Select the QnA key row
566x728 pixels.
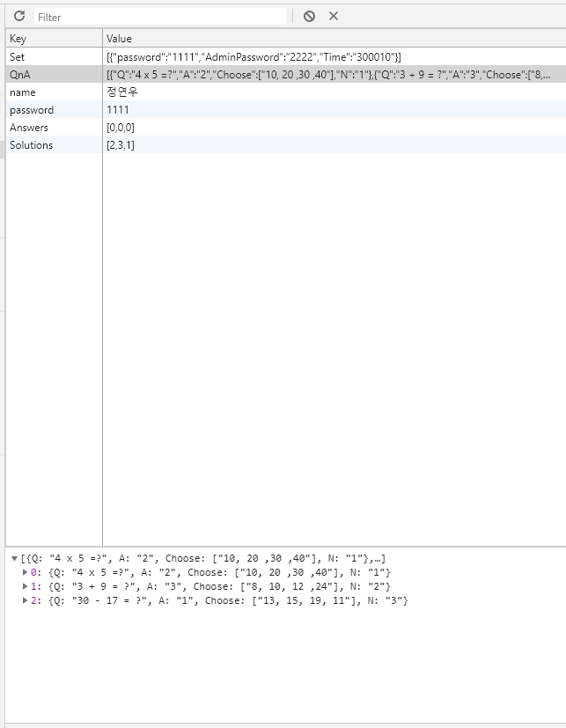pos(20,74)
